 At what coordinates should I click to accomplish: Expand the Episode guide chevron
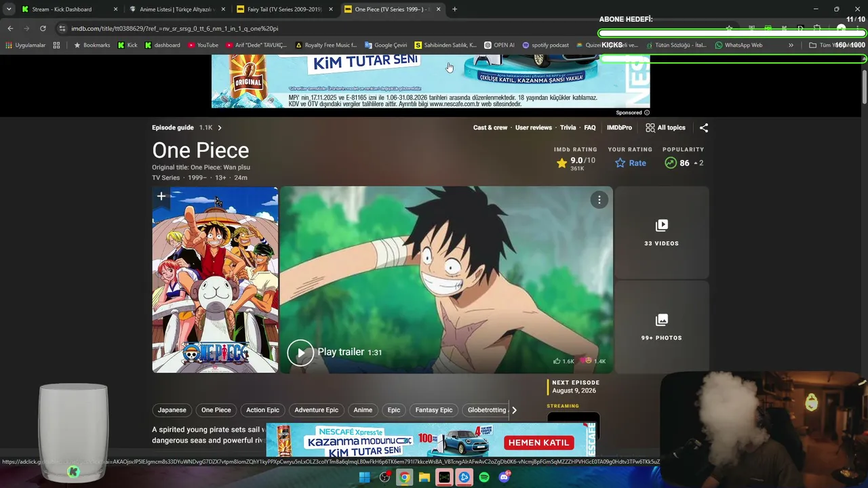220,127
